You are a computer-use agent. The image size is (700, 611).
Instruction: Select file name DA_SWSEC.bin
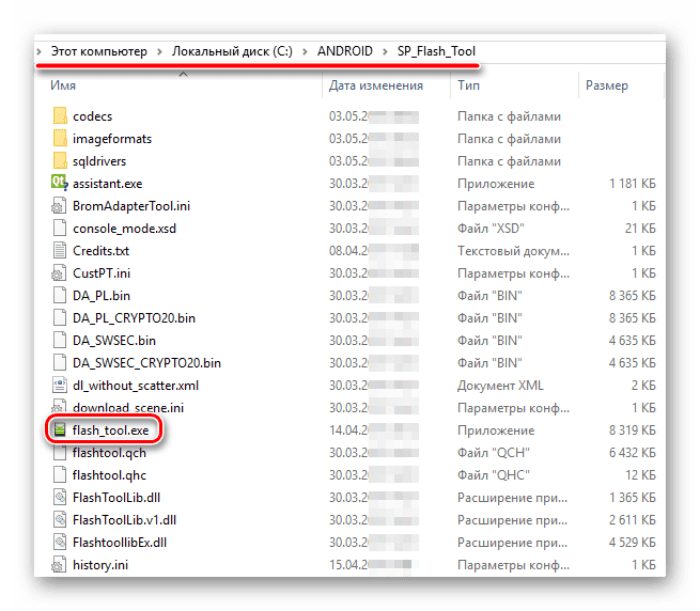point(114,341)
